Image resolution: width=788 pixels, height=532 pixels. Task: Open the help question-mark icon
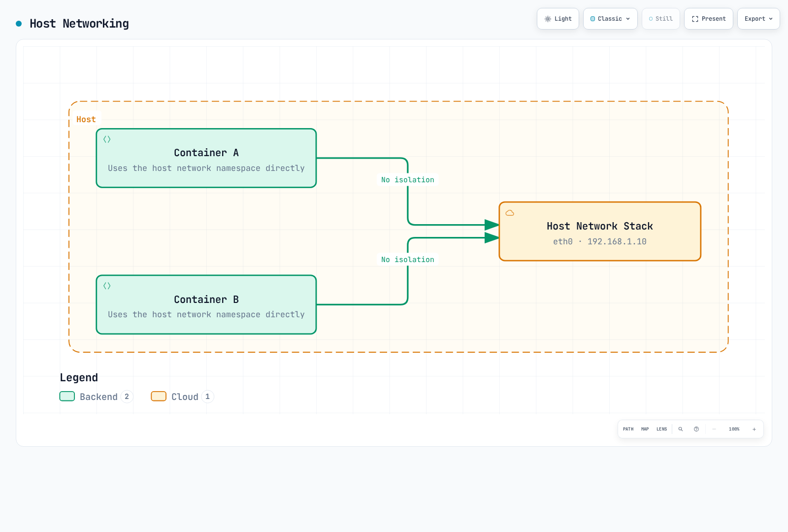click(x=696, y=429)
